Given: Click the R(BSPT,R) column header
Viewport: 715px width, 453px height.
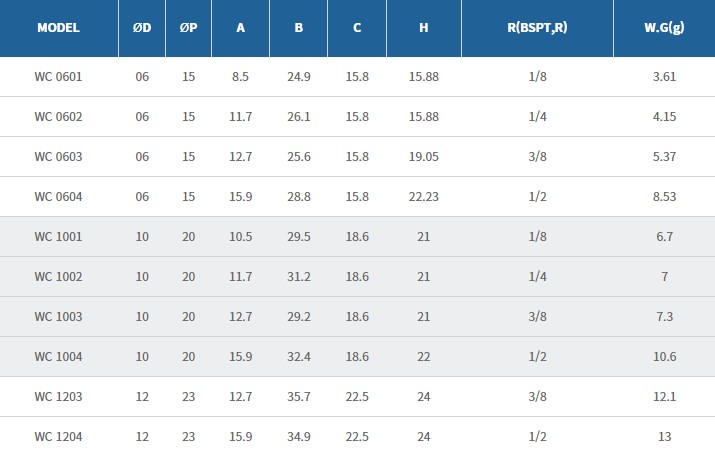Looking at the screenshot, I should (x=537, y=28).
